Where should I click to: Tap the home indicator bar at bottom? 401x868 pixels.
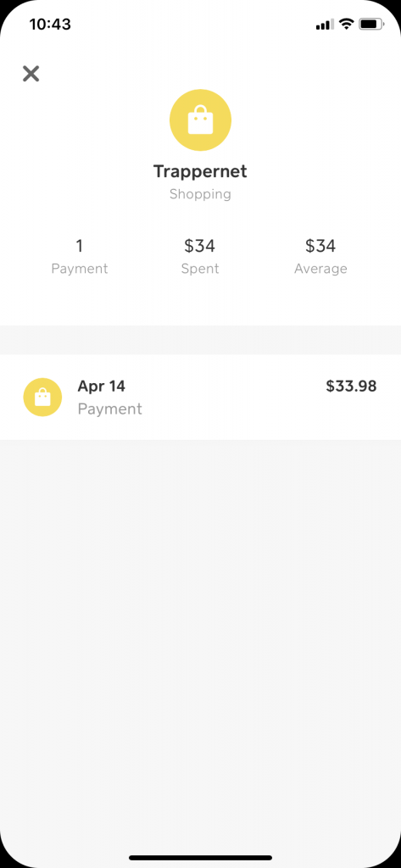(x=200, y=858)
